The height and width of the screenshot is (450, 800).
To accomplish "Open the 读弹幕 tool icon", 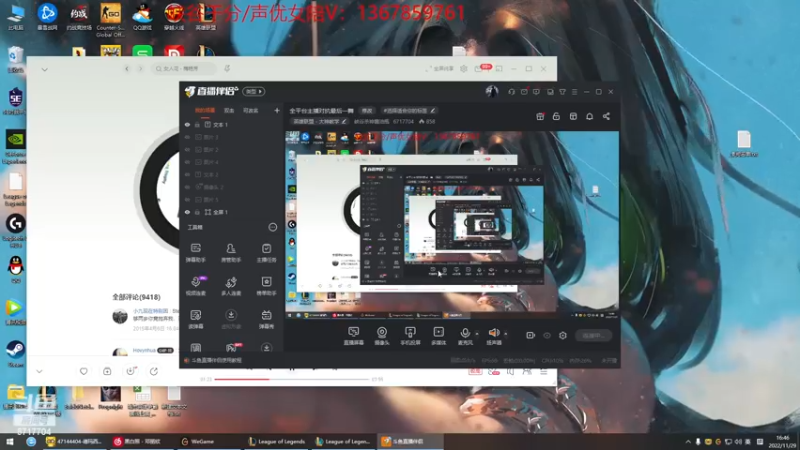I will (195, 319).
